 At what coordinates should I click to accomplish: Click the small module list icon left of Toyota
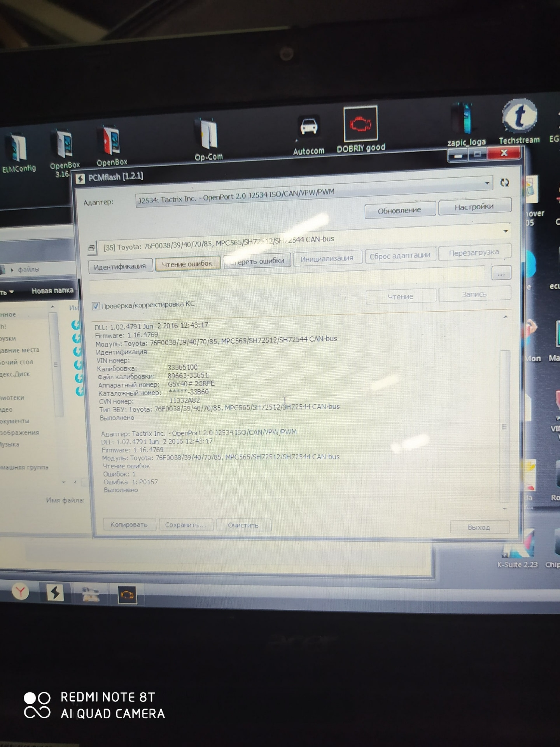[92, 248]
